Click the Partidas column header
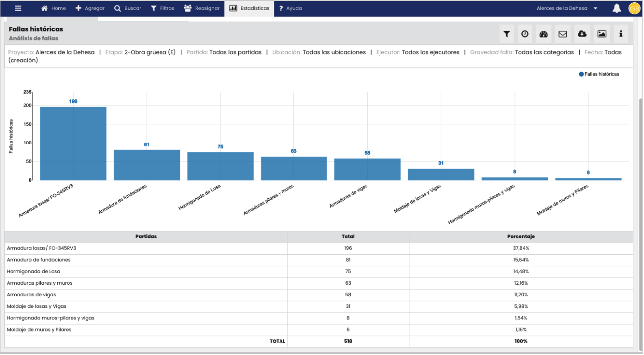644x355 pixels. pos(146,237)
